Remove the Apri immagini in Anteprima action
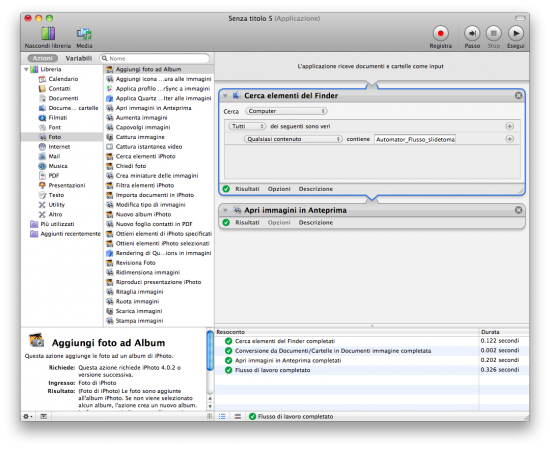This screenshot has width=550, height=449. point(518,210)
